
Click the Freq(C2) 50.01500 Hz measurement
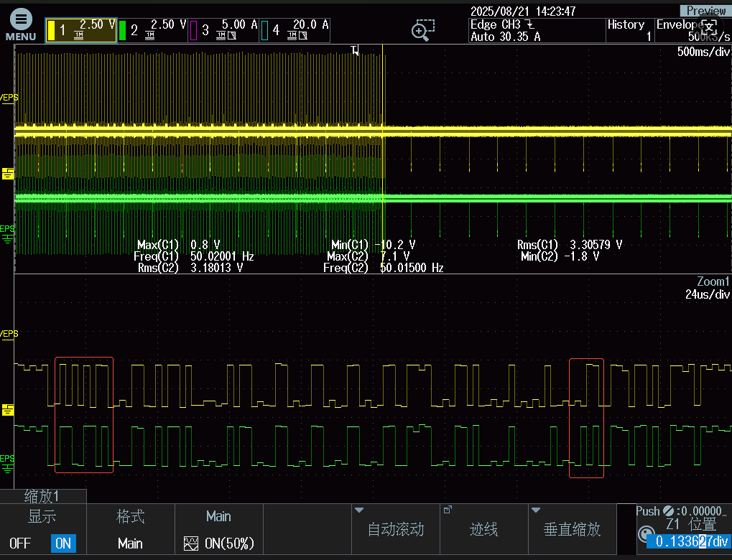click(x=384, y=268)
